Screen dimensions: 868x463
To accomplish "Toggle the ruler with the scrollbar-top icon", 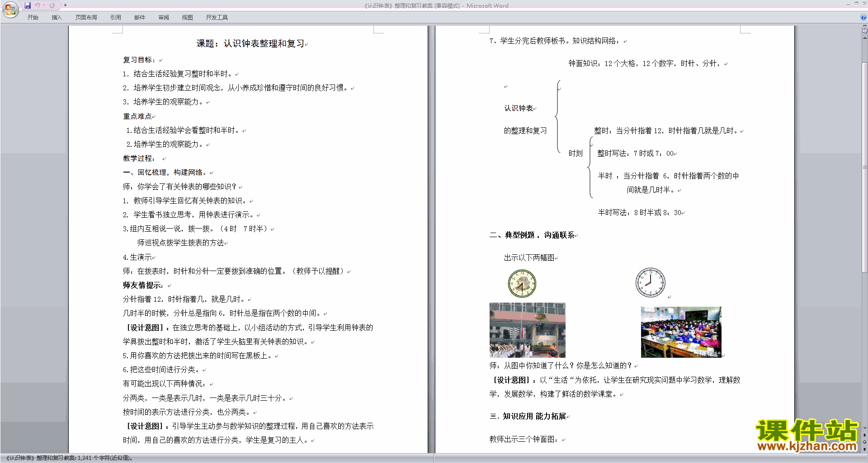I will pyautogui.click(x=864, y=31).
